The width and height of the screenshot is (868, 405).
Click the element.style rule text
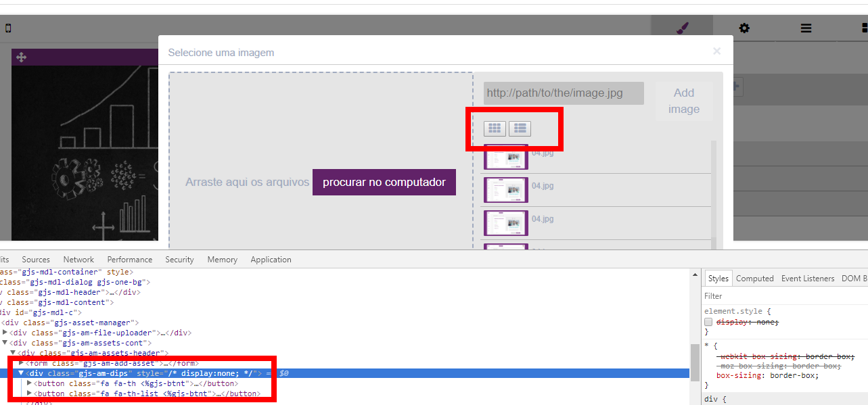[x=734, y=312]
